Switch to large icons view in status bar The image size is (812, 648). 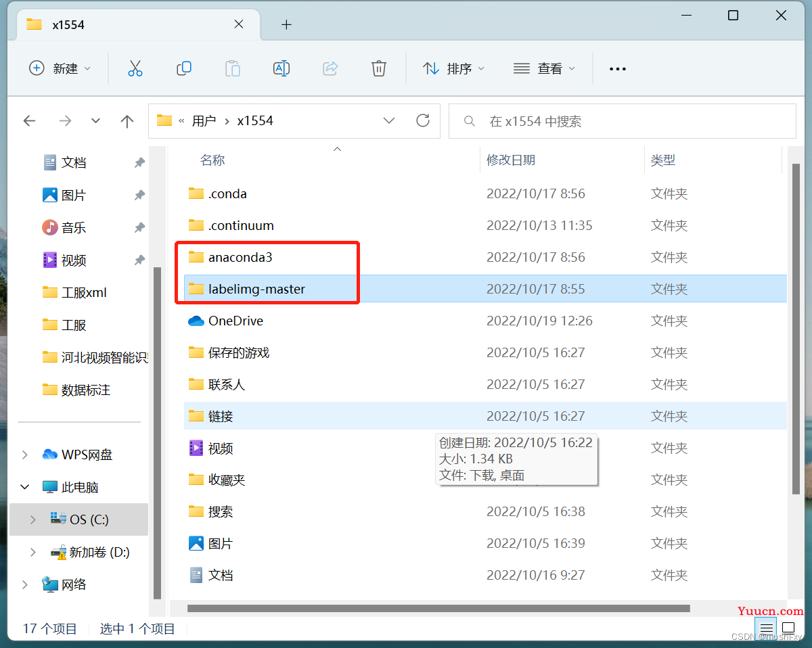coord(788,628)
